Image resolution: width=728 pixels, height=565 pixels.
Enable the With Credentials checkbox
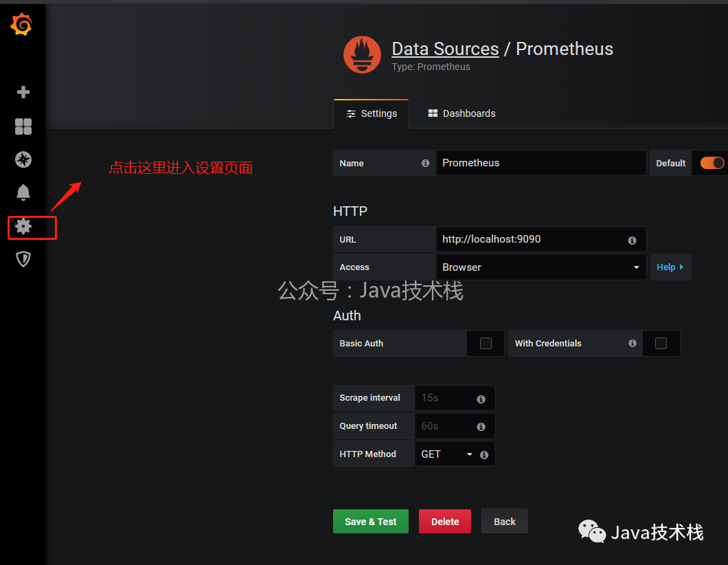(x=661, y=343)
